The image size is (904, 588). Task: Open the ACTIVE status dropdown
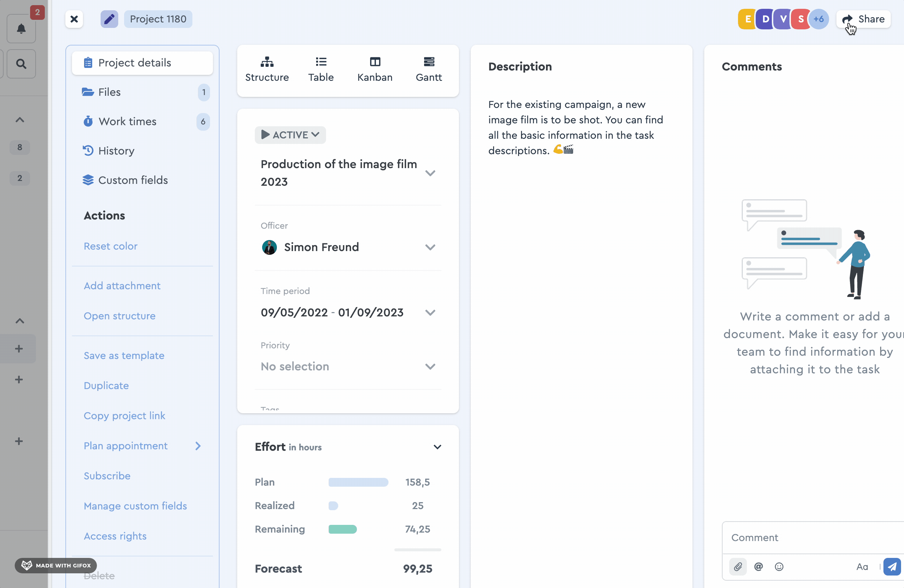point(290,135)
